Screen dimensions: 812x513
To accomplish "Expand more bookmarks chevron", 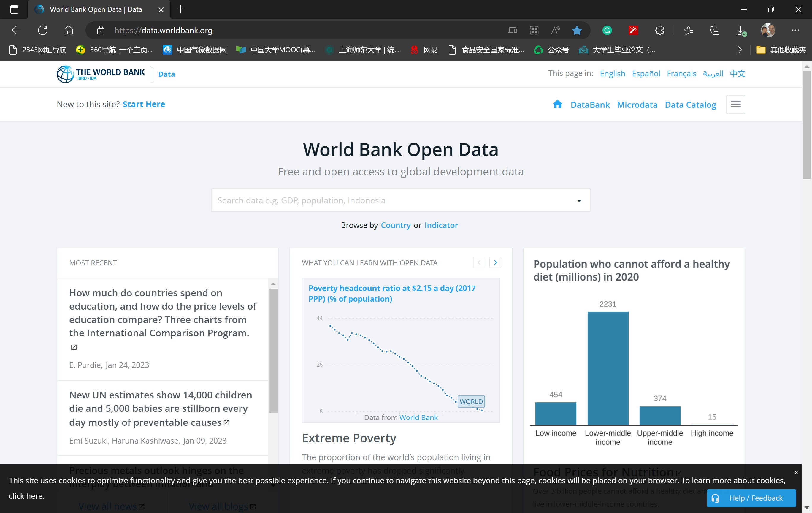I will coord(740,50).
